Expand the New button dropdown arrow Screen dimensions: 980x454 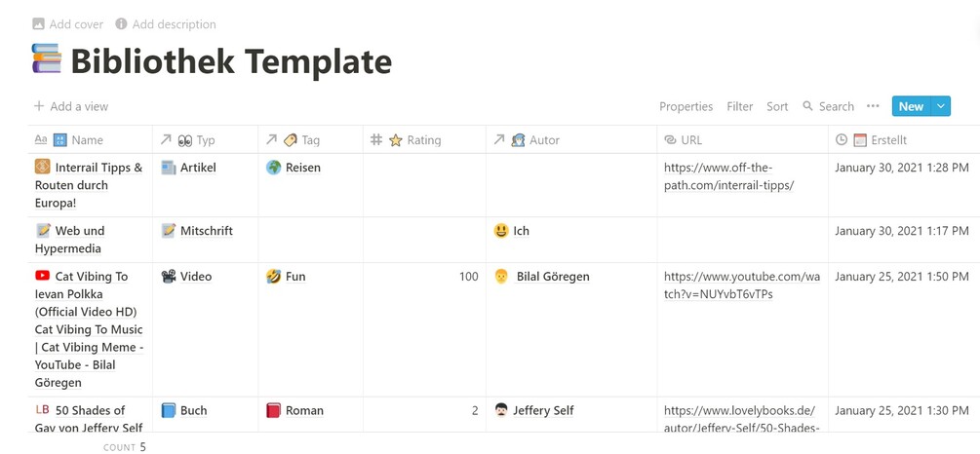(x=941, y=106)
